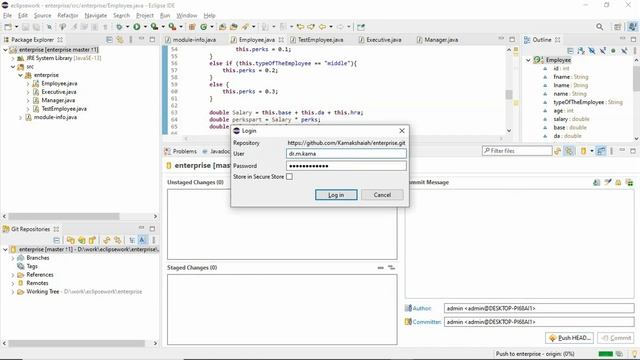Image resolution: width=640 pixels, height=360 pixels.
Task: Click the toolbar search magnifier icon
Action: [x=599, y=27]
